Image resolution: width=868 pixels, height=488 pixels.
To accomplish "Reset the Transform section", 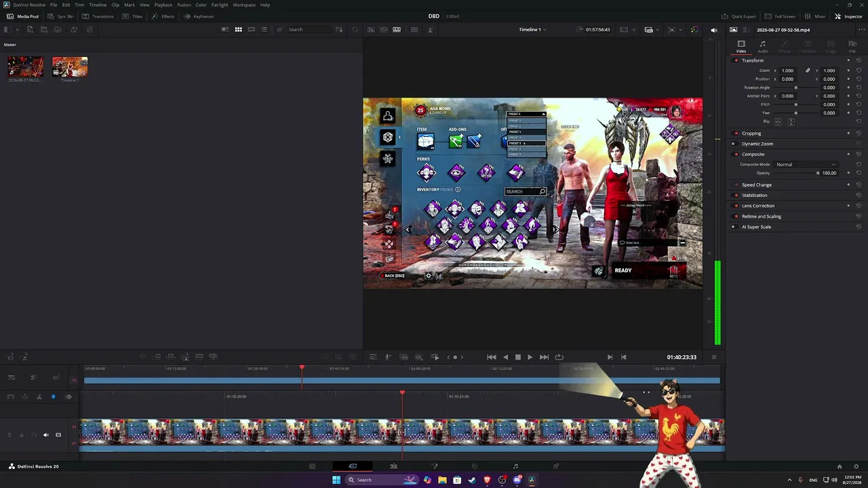I will [x=859, y=60].
